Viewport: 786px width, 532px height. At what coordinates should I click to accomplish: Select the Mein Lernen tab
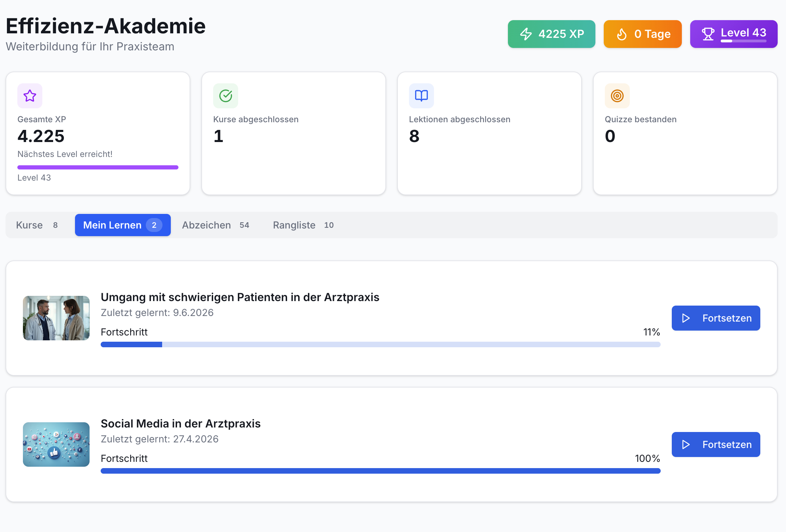(123, 225)
